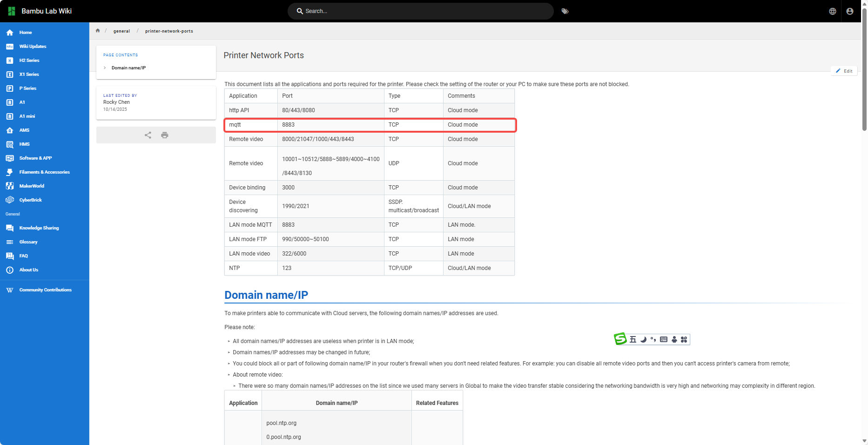Screen dimensions: 868x445
Task: Click the page vertical scrollbar thumb
Action: coord(864,70)
